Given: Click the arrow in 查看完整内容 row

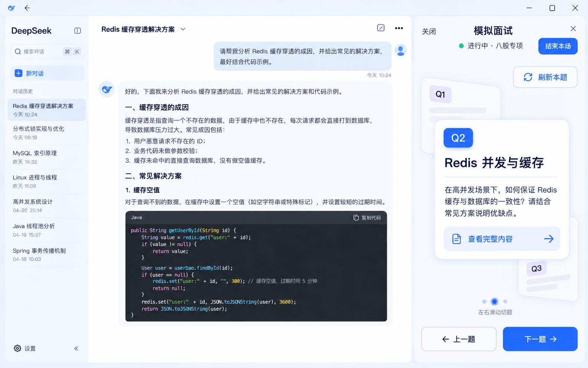Looking at the screenshot, I should point(549,239).
